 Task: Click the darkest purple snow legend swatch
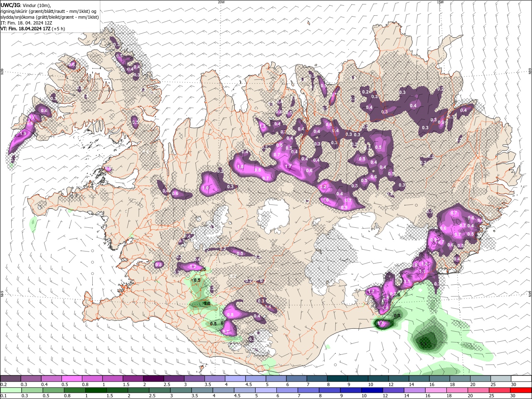click(x=153, y=379)
